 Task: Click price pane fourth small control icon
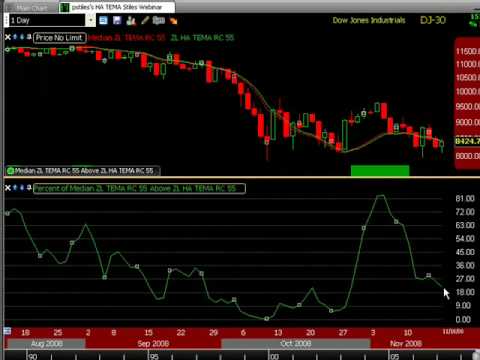pyautogui.click(x=29, y=37)
